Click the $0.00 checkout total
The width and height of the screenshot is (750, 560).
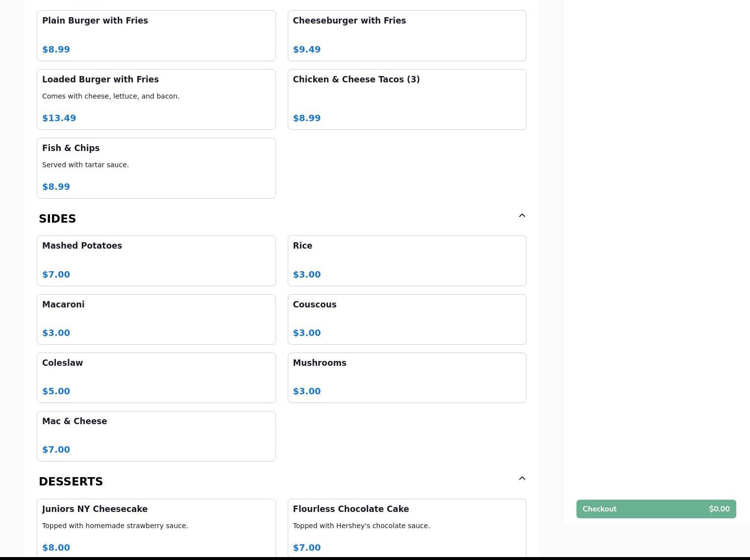pos(719,509)
